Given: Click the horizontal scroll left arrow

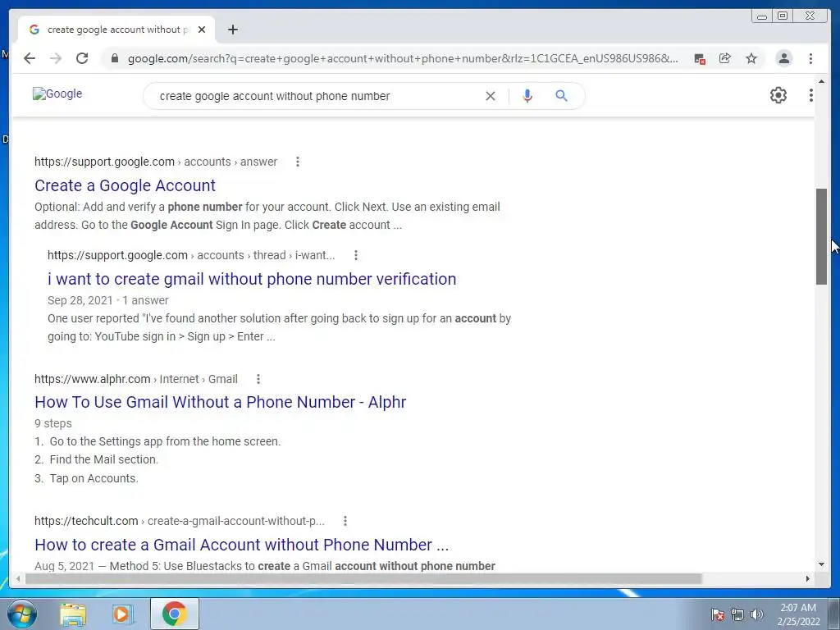Looking at the screenshot, I should coord(18,578).
